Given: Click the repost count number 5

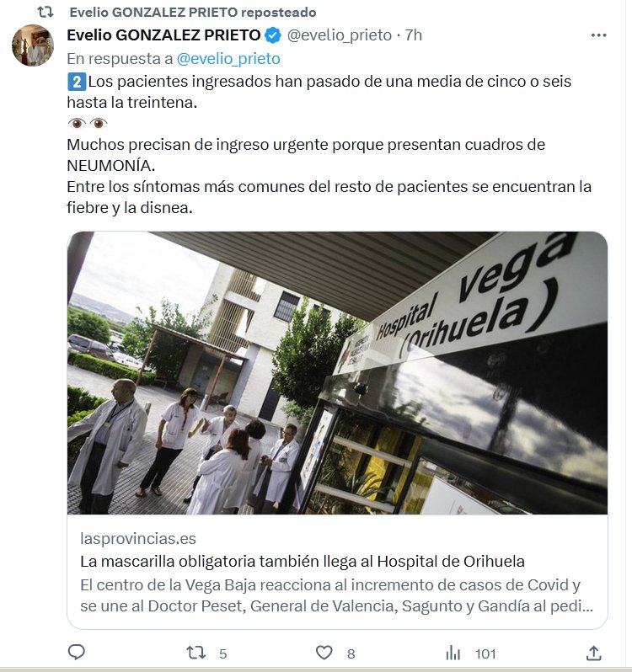Looking at the screenshot, I should click(223, 653).
